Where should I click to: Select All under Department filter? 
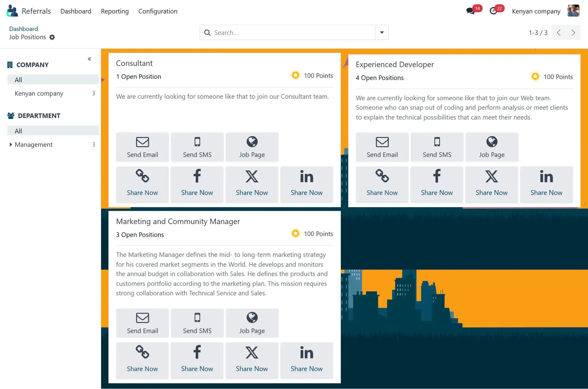click(18, 131)
